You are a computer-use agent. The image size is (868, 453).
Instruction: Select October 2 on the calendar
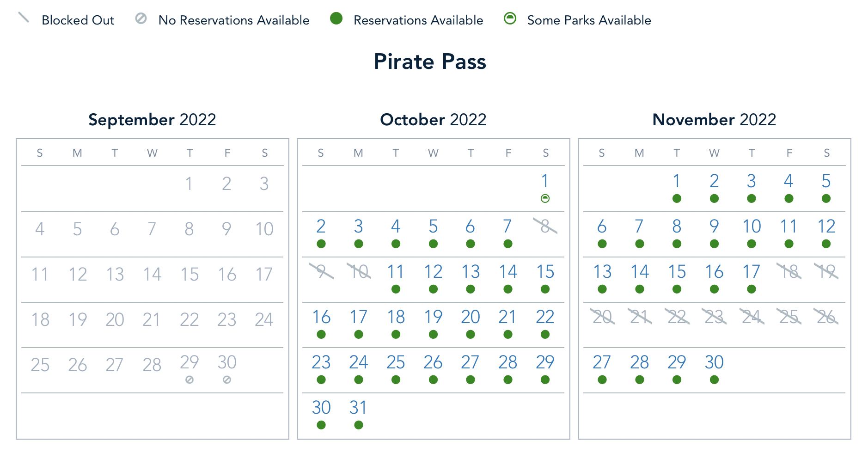pyautogui.click(x=321, y=226)
